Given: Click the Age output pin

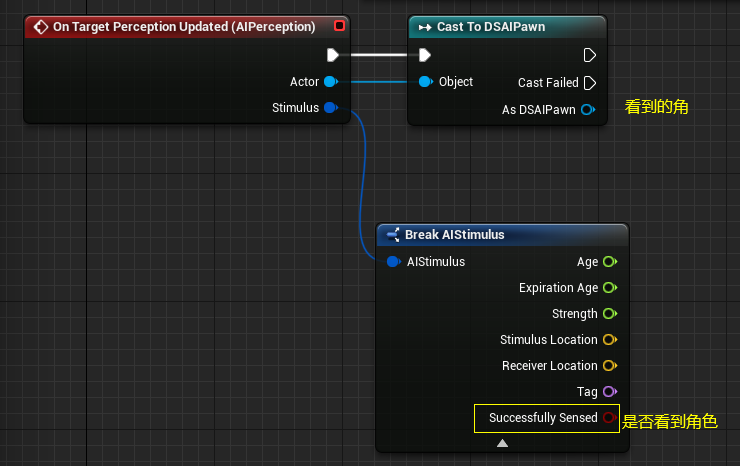Looking at the screenshot, I should click(610, 262).
